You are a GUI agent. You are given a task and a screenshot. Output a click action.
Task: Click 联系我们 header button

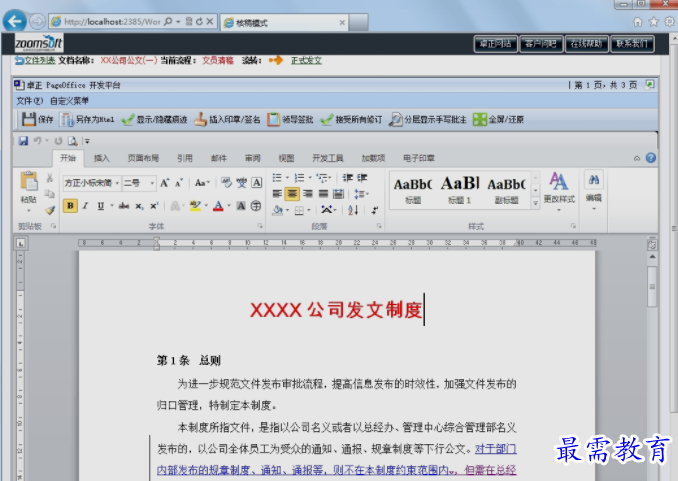(x=632, y=44)
